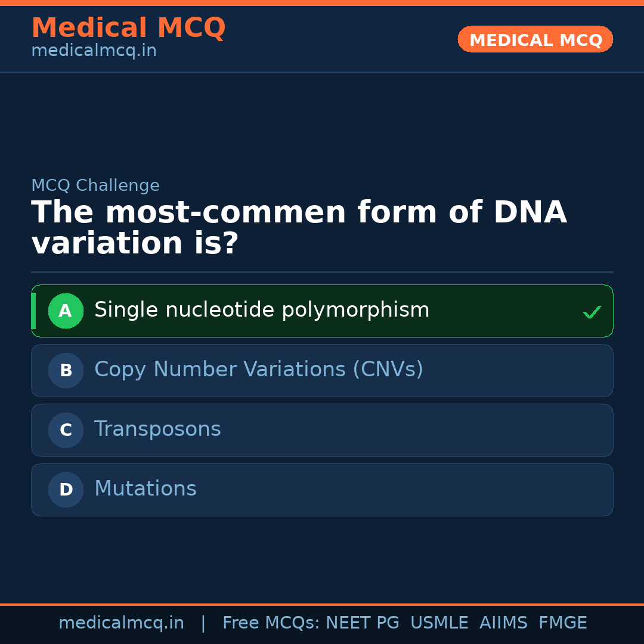Expand the correct answer explanation on option A
644x644 pixels.
click(322, 311)
